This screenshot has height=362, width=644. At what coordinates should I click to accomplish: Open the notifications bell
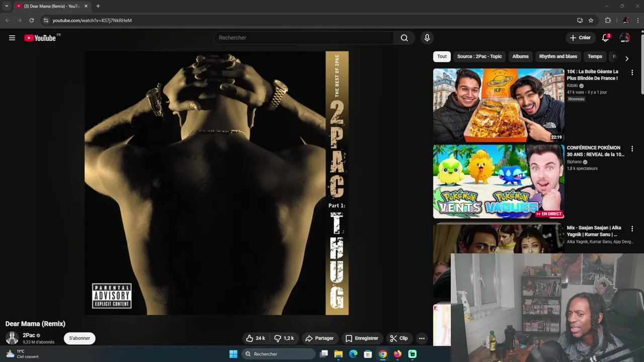click(606, 38)
